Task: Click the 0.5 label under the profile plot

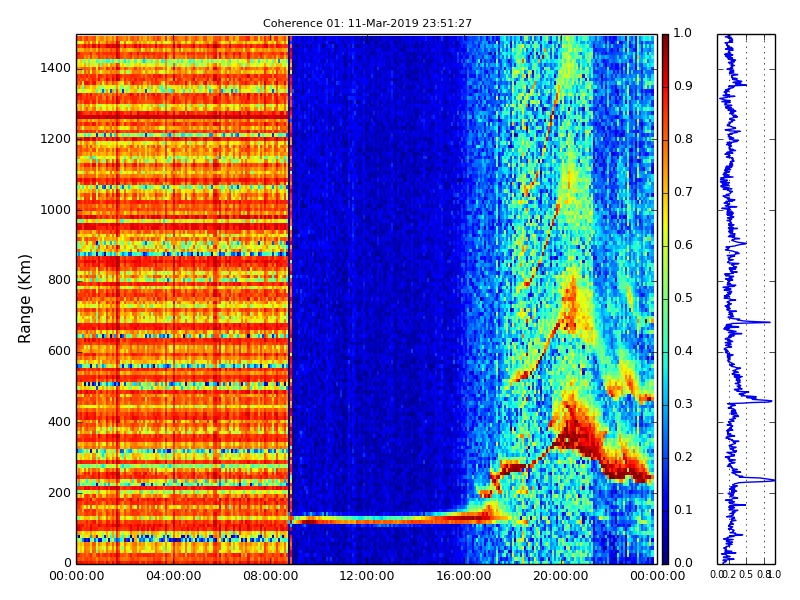Action: point(746,574)
